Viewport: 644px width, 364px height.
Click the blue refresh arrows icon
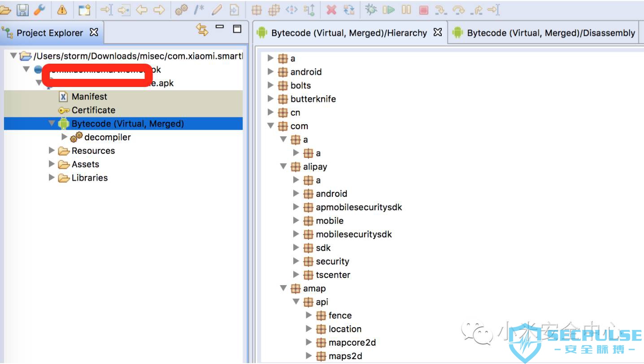[348, 9]
